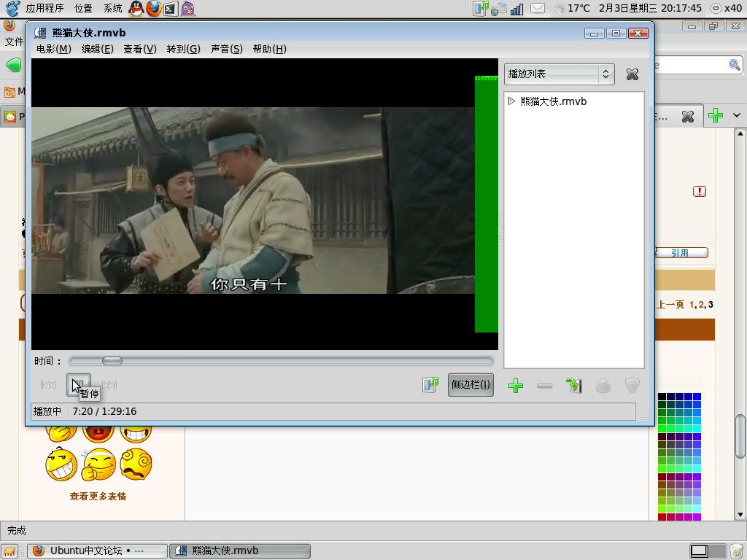
Task: Go to forum page 1
Action: pos(692,305)
